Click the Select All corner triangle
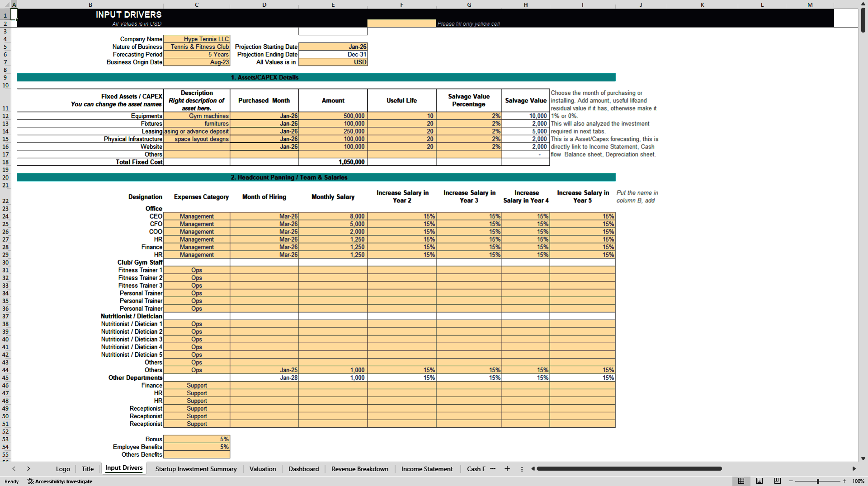 click(5, 5)
